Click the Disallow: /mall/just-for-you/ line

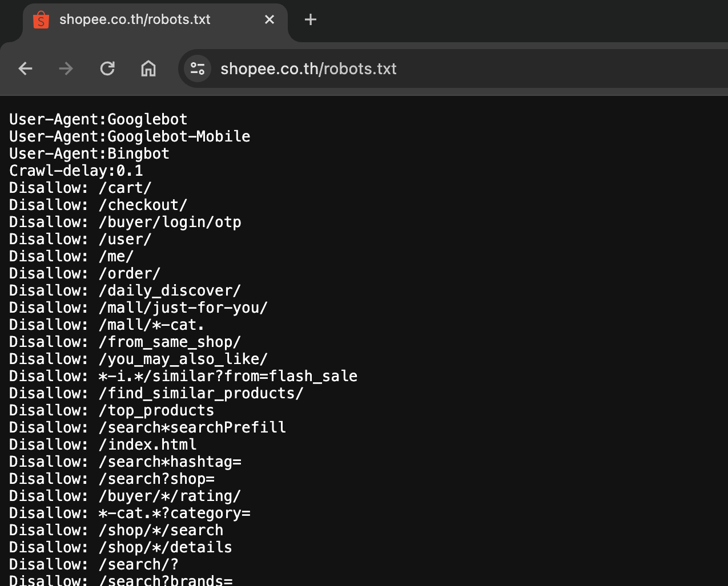pos(139,308)
